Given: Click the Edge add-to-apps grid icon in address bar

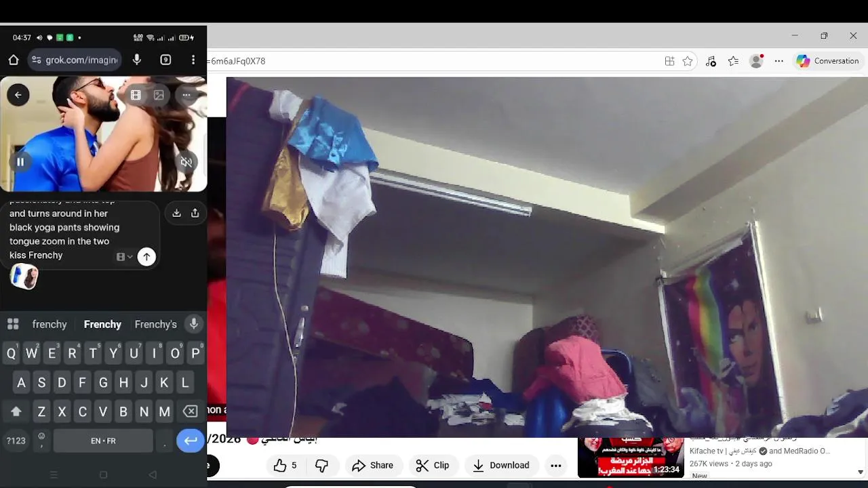Looking at the screenshot, I should [669, 61].
